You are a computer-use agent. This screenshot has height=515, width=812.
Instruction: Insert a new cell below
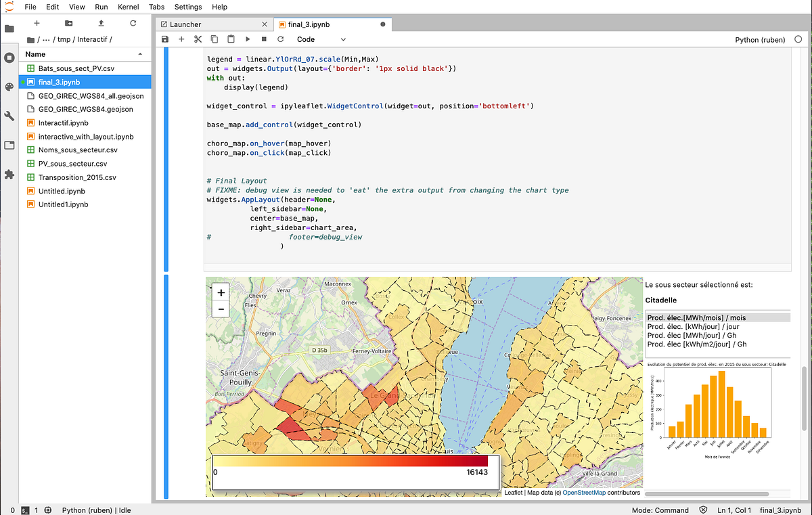[x=181, y=39]
